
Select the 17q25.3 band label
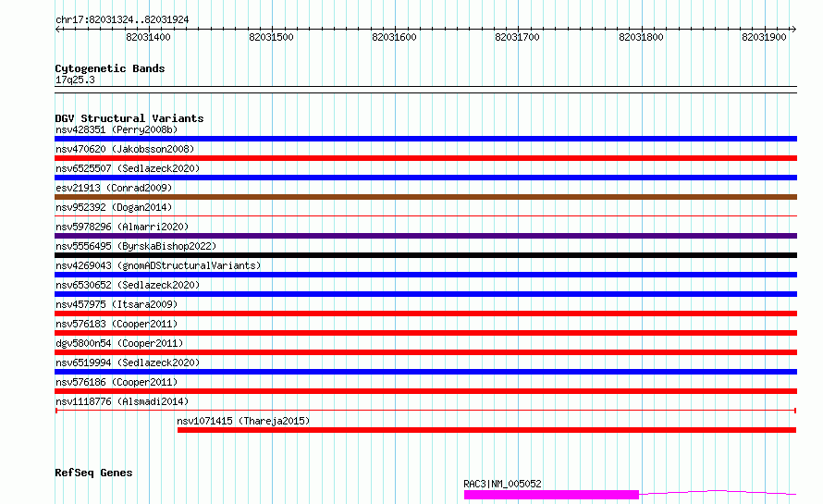tap(75, 80)
